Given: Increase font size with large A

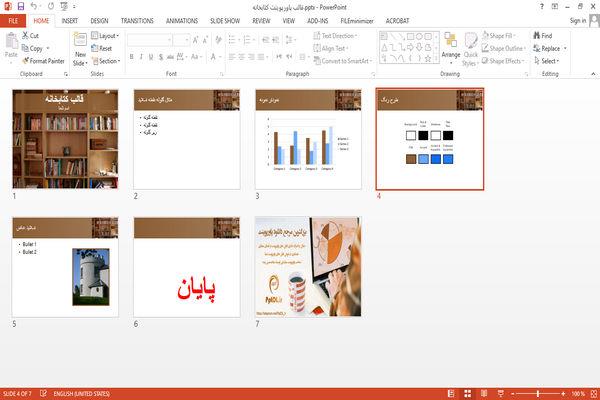Looking at the screenshot, I should 196,40.
